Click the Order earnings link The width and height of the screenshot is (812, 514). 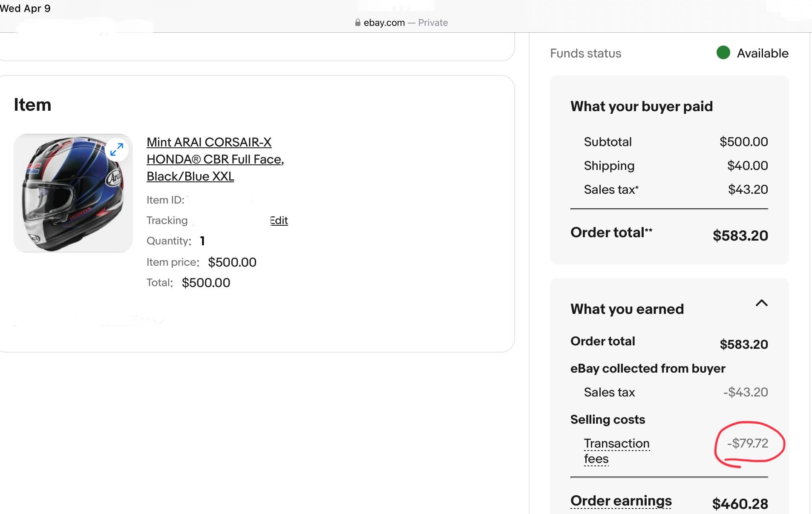coord(621,501)
